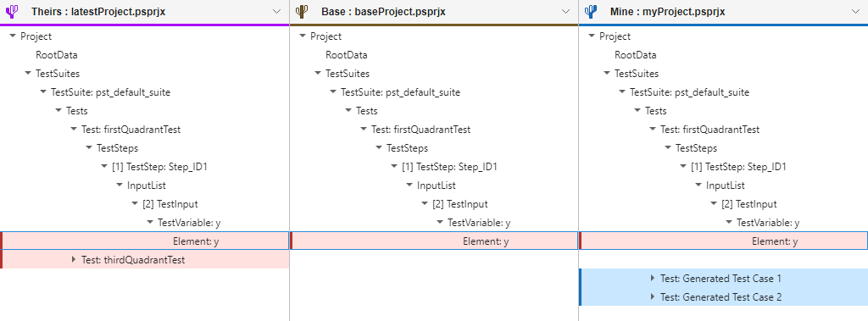
Task: Collapse TestSuites in the Base pane
Action: pyautogui.click(x=318, y=73)
